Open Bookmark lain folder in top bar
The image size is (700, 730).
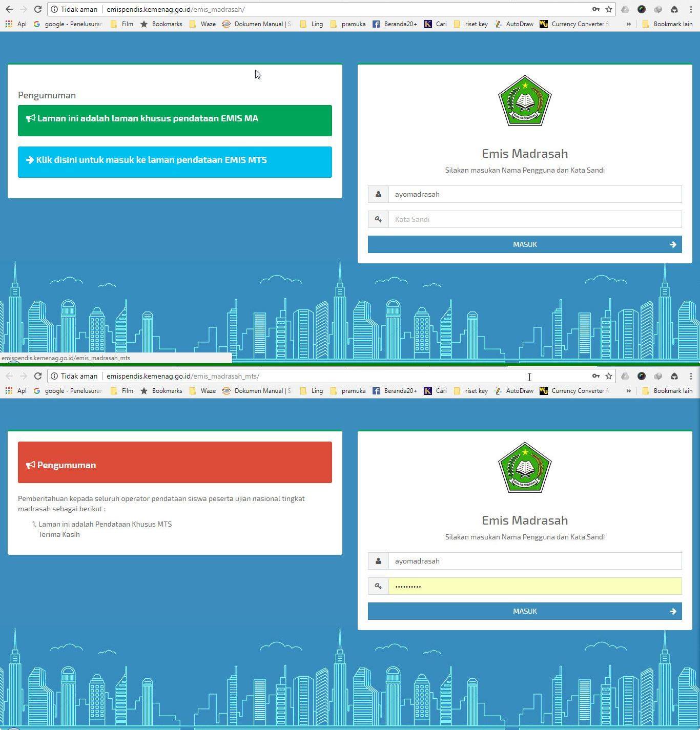[667, 24]
